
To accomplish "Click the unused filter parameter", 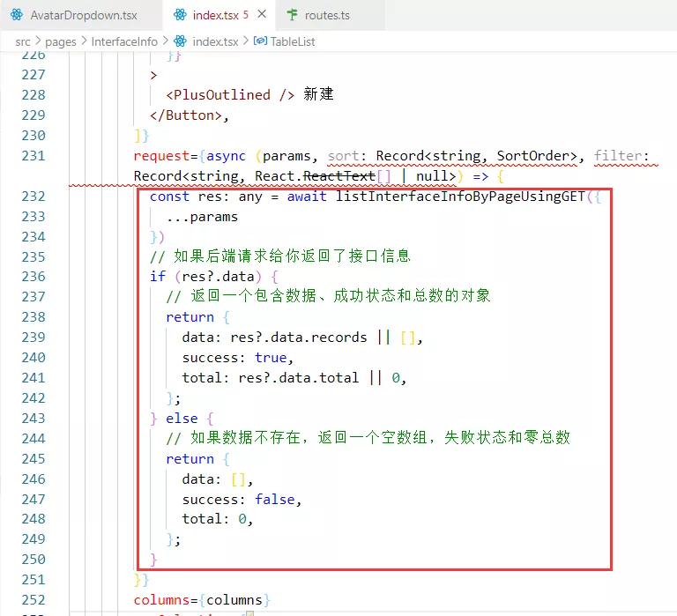I will point(618,155).
